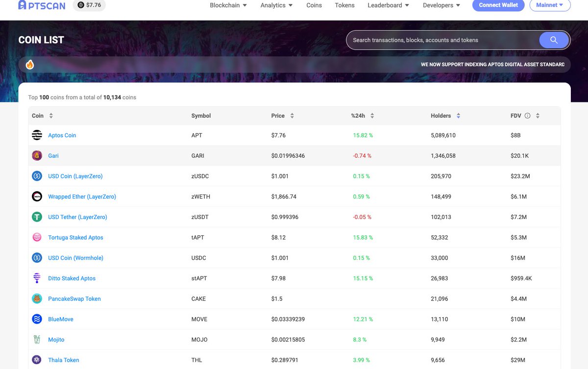Click the Symbol column header
The image size is (588, 369).
click(x=201, y=116)
